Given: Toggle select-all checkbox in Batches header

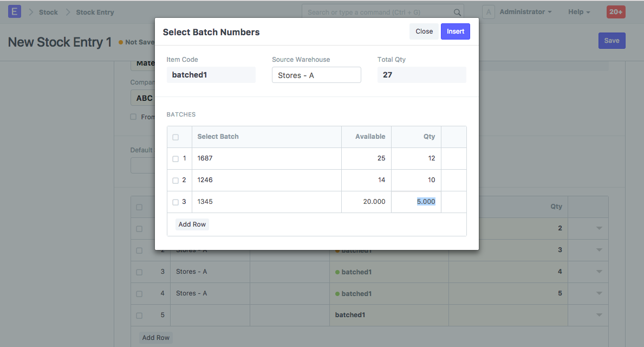Looking at the screenshot, I should [x=175, y=137].
